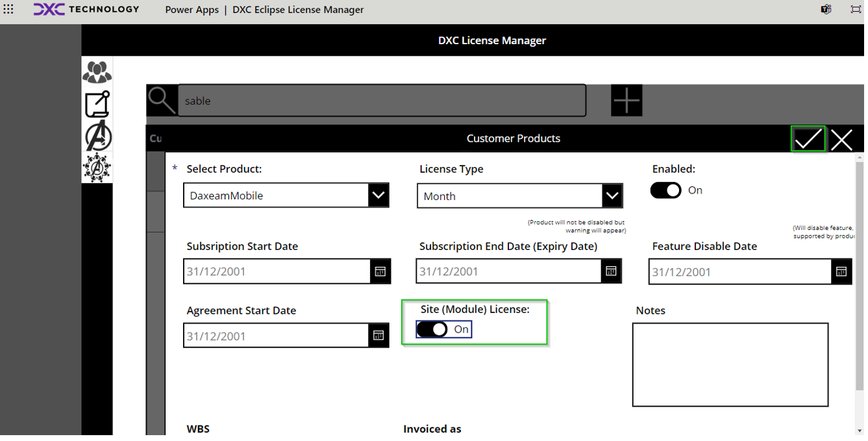Expand the Select Product dropdown
868x441 pixels.
click(378, 195)
